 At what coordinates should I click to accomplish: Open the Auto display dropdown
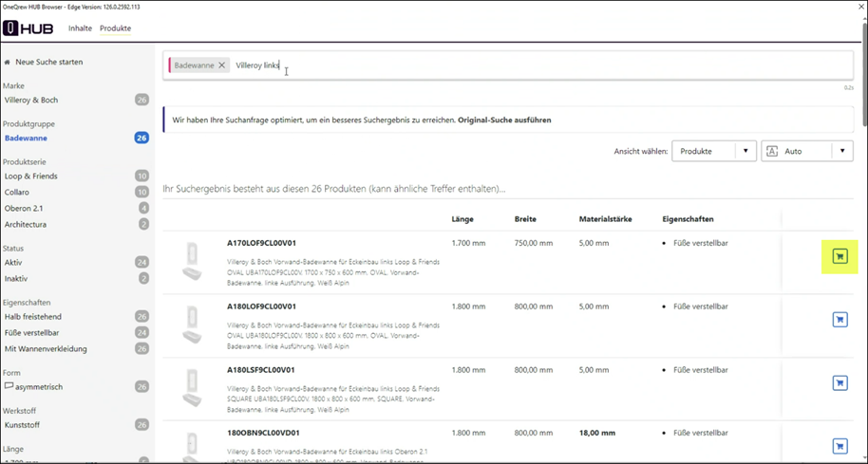tap(806, 151)
